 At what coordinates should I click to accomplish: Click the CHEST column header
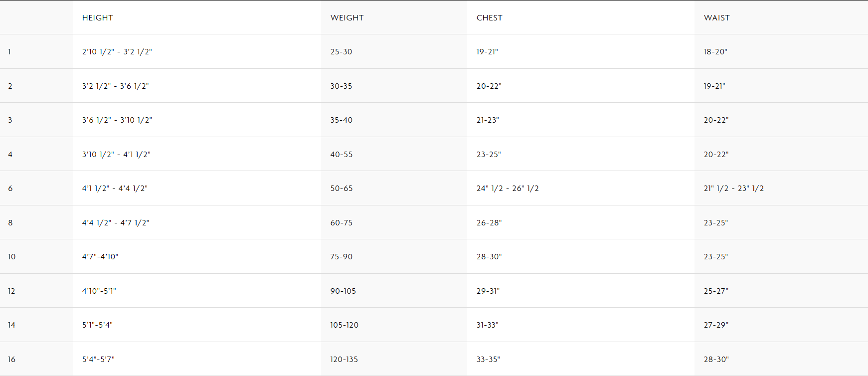pyautogui.click(x=489, y=18)
